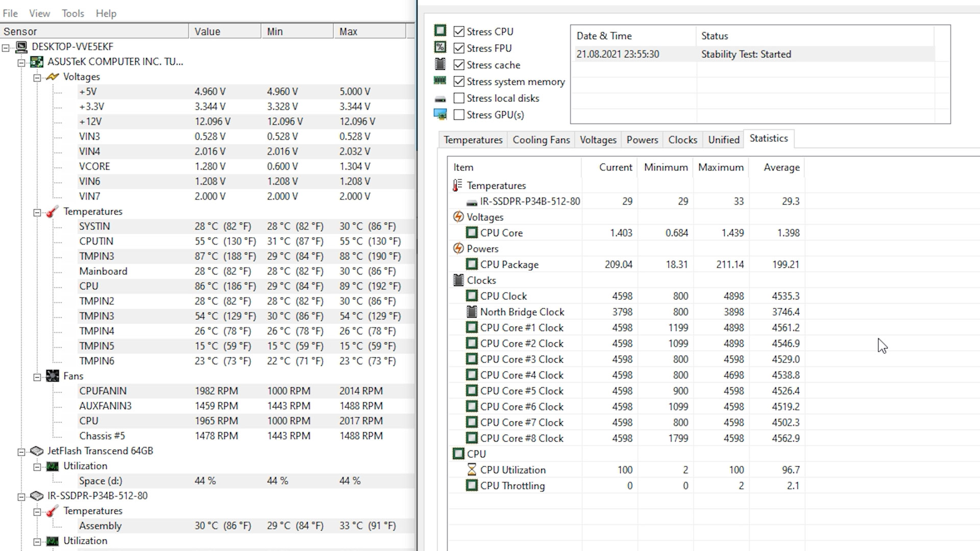Click the Fans group fan icon
This screenshot has width=980, height=551.
coord(53,376)
